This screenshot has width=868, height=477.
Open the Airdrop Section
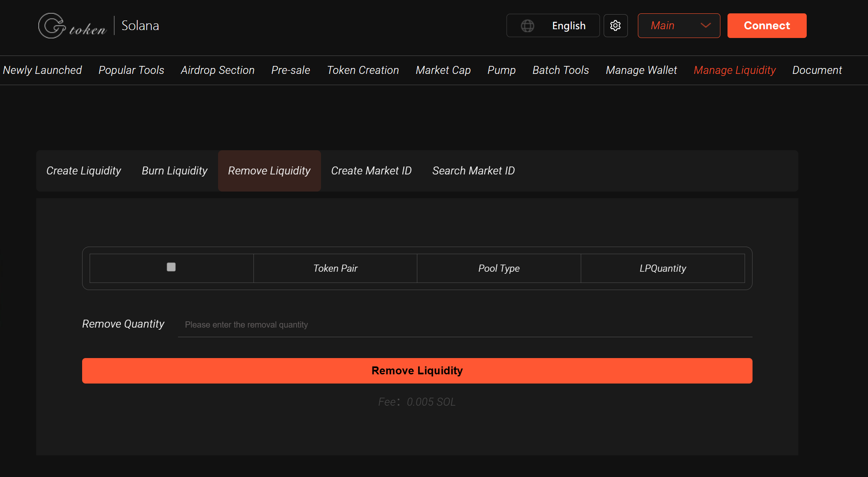click(217, 70)
